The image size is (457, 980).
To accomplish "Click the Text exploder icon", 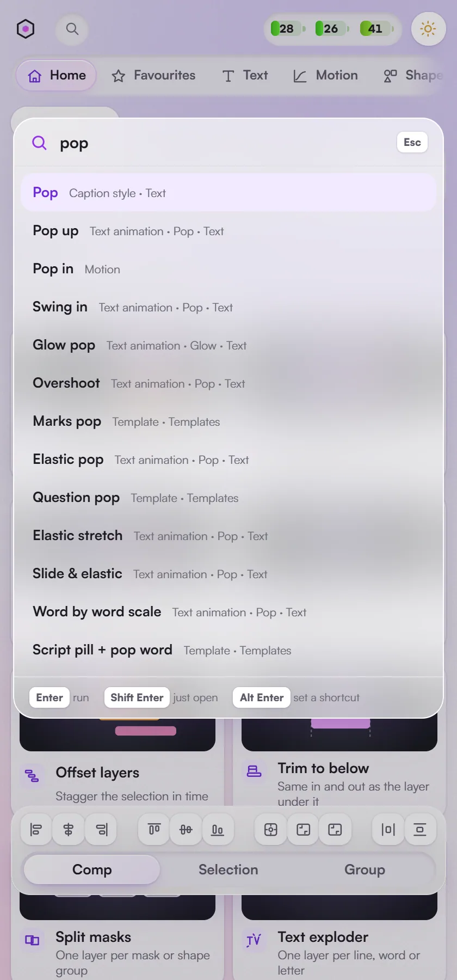I will pyautogui.click(x=254, y=940).
